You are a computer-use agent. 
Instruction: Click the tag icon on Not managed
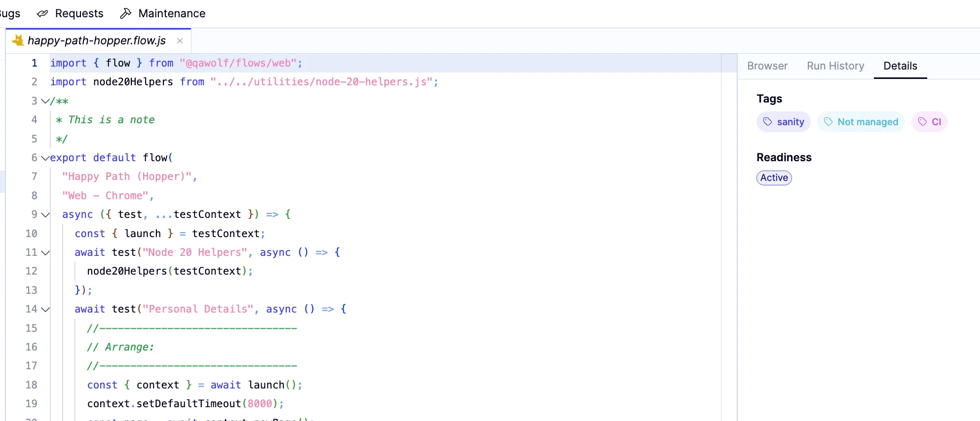tap(829, 122)
